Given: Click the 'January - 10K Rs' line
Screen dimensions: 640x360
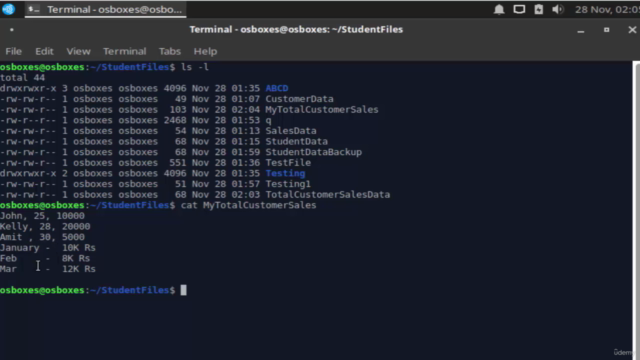Looking at the screenshot, I should (48, 247).
